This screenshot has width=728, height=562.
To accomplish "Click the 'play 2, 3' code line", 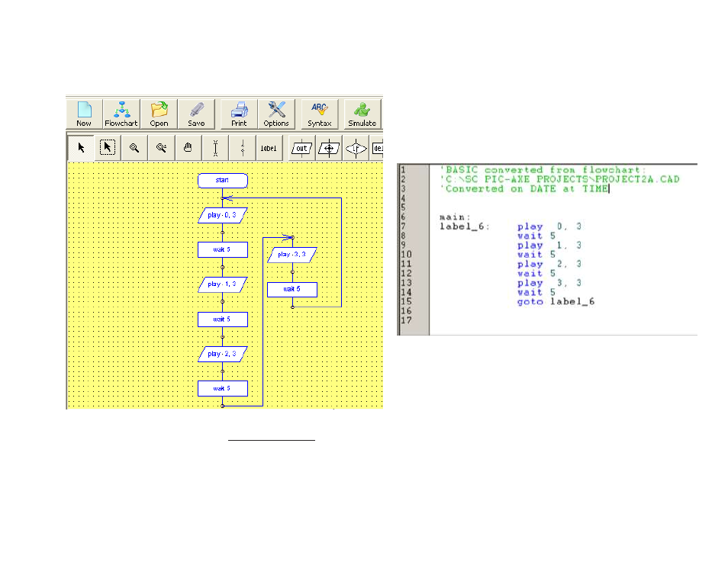I will click(x=549, y=264).
